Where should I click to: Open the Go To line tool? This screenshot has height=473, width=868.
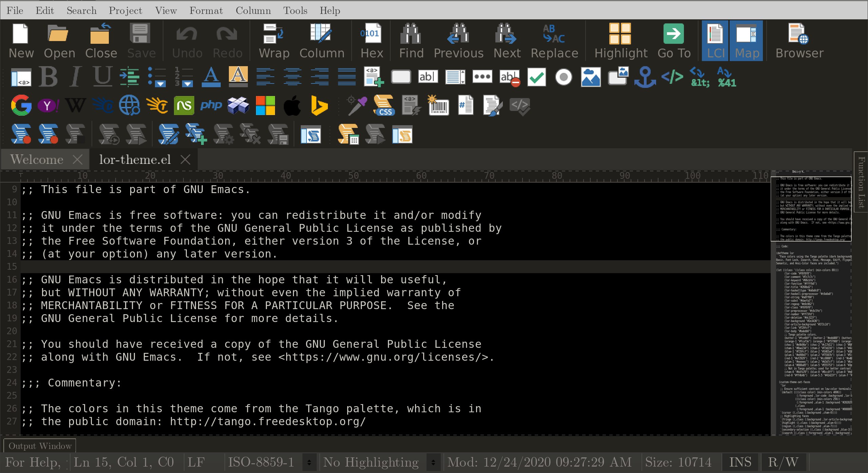[674, 41]
